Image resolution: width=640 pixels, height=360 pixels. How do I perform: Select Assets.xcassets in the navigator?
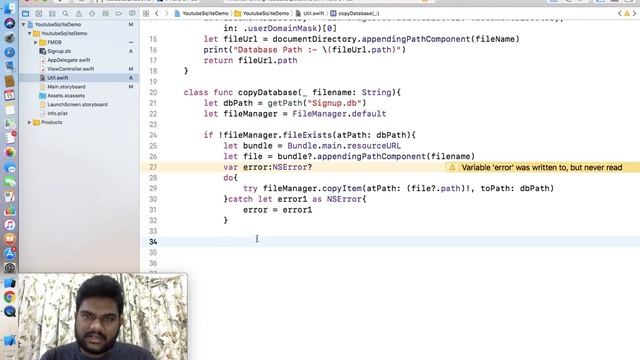(x=66, y=96)
